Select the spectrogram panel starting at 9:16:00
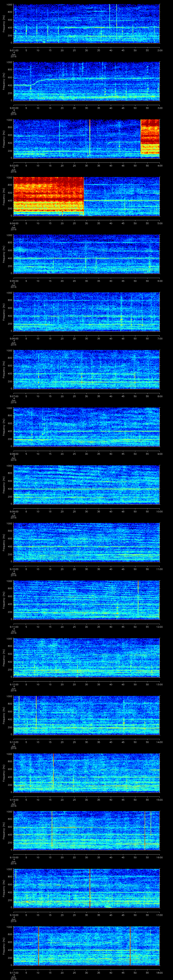Image resolution: width=173 pixels, height=980 pixels. (x=86, y=888)
